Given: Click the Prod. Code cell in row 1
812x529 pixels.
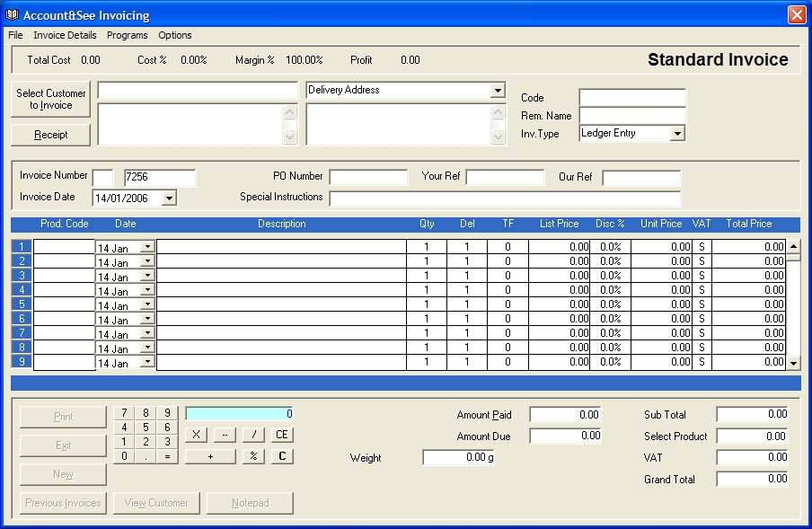Looking at the screenshot, I should click(64, 247).
